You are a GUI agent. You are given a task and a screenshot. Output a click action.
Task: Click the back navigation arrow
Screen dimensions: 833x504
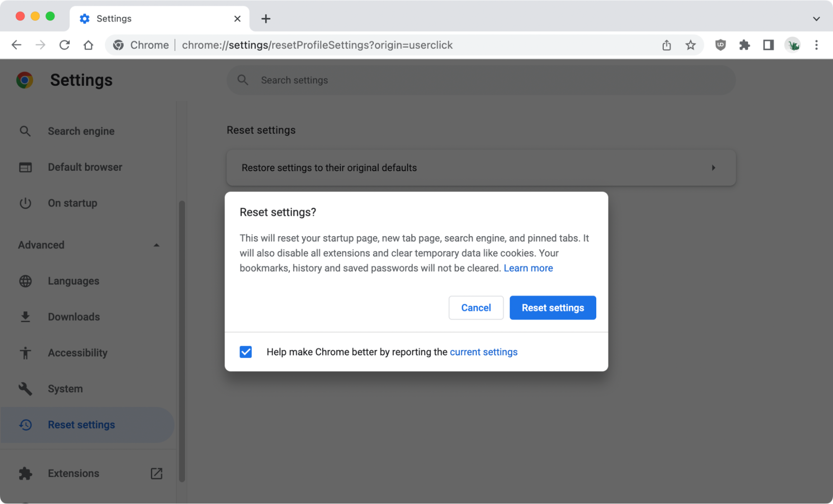pyautogui.click(x=16, y=45)
